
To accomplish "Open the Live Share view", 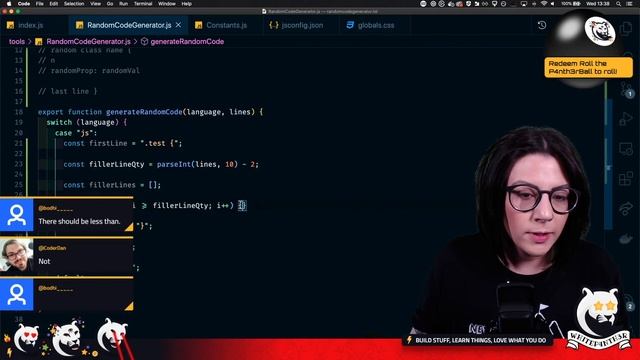I will coord(626,209).
